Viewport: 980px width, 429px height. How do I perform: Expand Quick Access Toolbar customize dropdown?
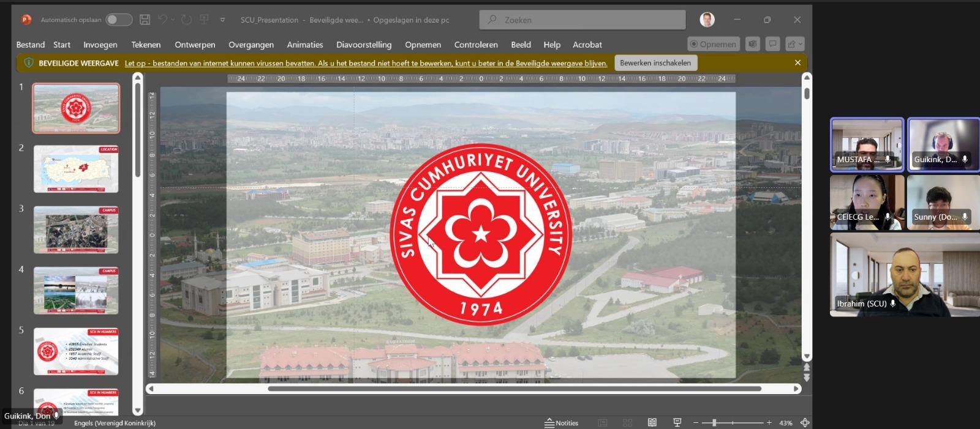[x=222, y=20]
